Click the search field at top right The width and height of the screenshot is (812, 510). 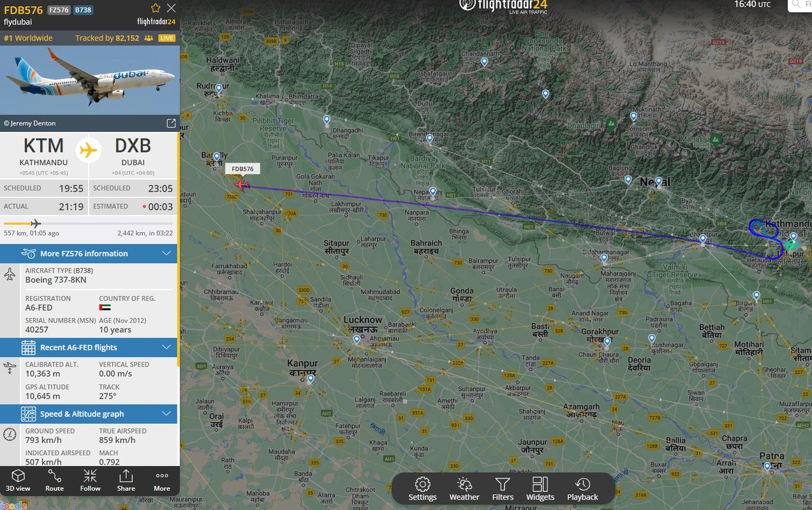(800, 5)
